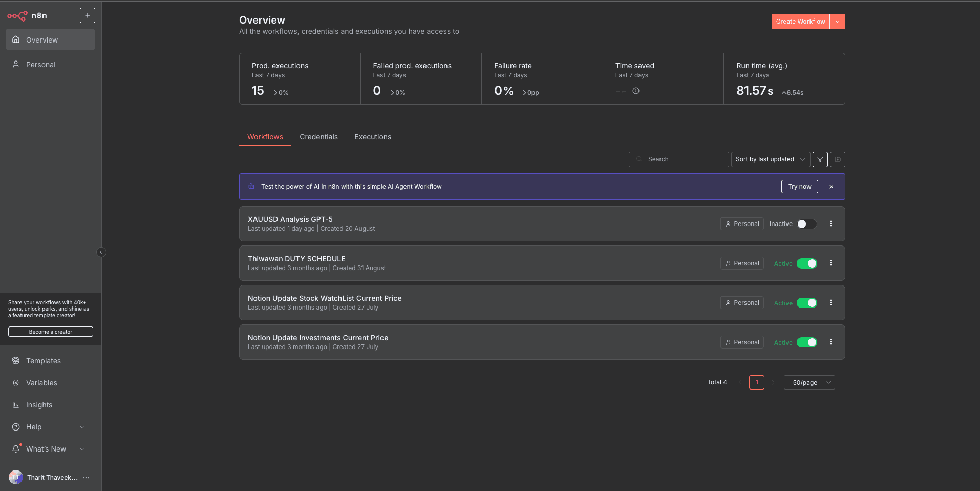
Task: Open Insights in sidebar
Action: pos(50,405)
